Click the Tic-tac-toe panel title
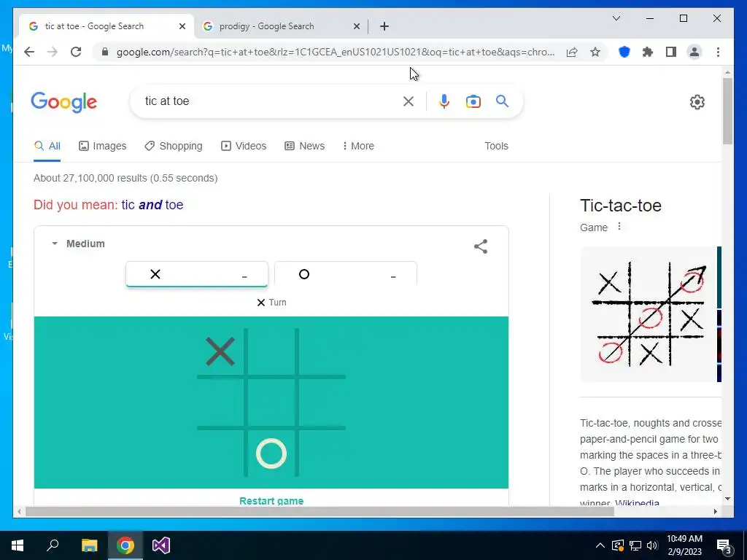Viewport: 747px width, 560px height. (621, 205)
